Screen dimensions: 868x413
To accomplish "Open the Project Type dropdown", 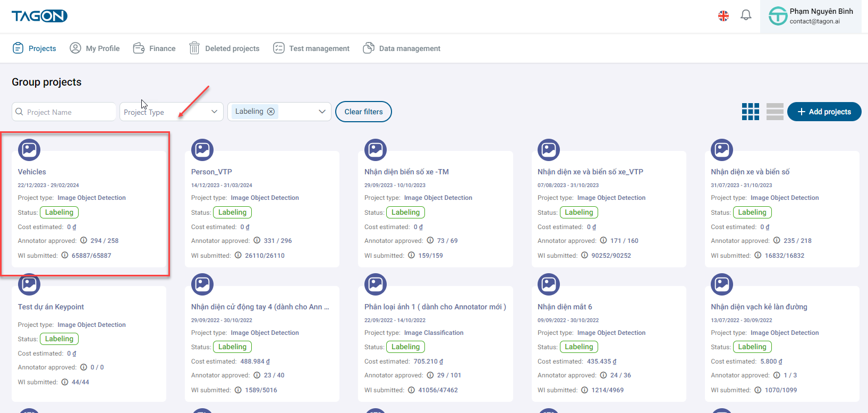I will 171,112.
